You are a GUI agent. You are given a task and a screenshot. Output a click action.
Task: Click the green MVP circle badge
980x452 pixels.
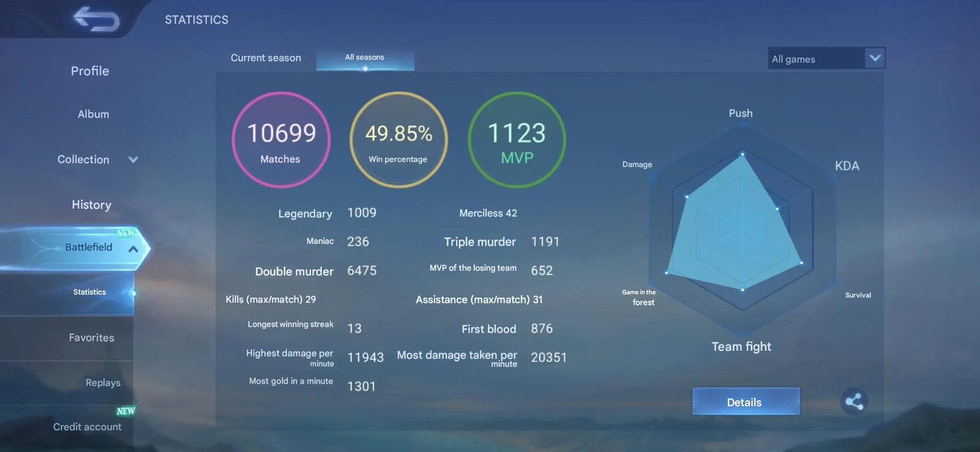(517, 140)
